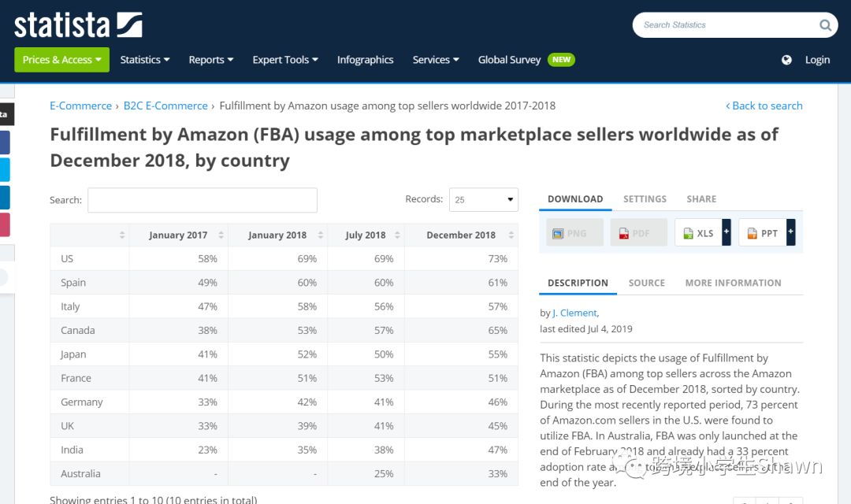Click the globe language icon
Viewport: 851px width, 504px height.
786,60
